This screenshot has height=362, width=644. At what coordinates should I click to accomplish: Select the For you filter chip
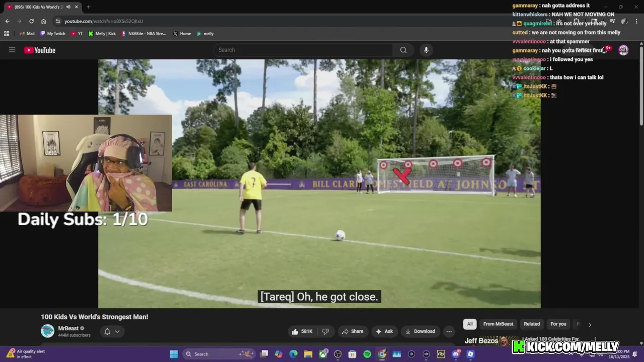(558, 324)
